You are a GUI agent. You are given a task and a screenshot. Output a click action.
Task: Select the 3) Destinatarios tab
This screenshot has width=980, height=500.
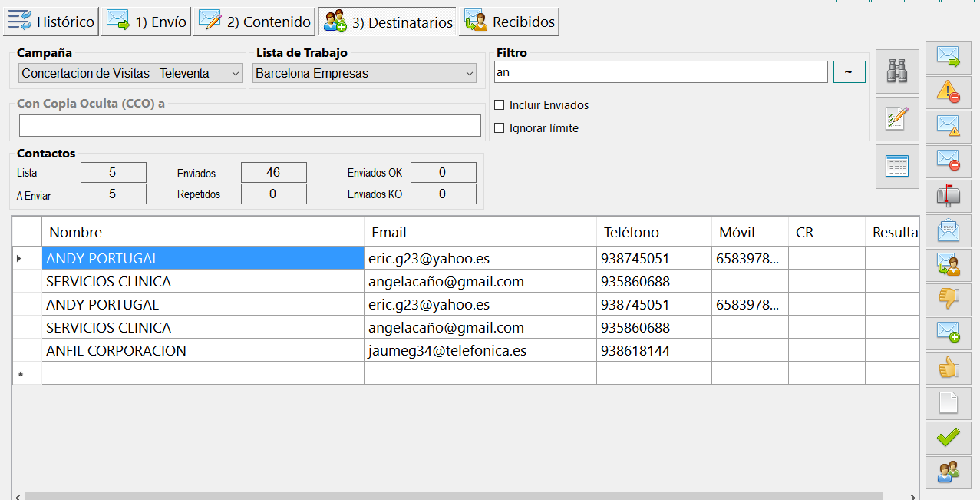388,22
